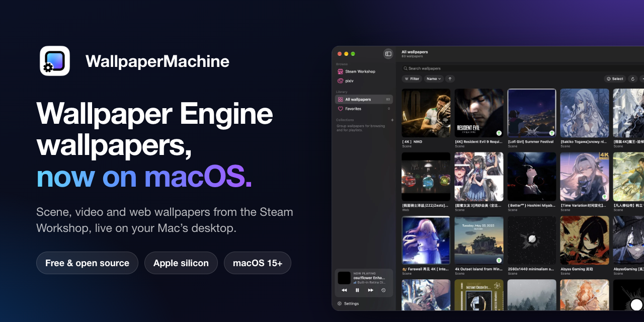The image size is (644, 322).
Task: Pause the currently playing wallpaper
Action: coord(357,290)
